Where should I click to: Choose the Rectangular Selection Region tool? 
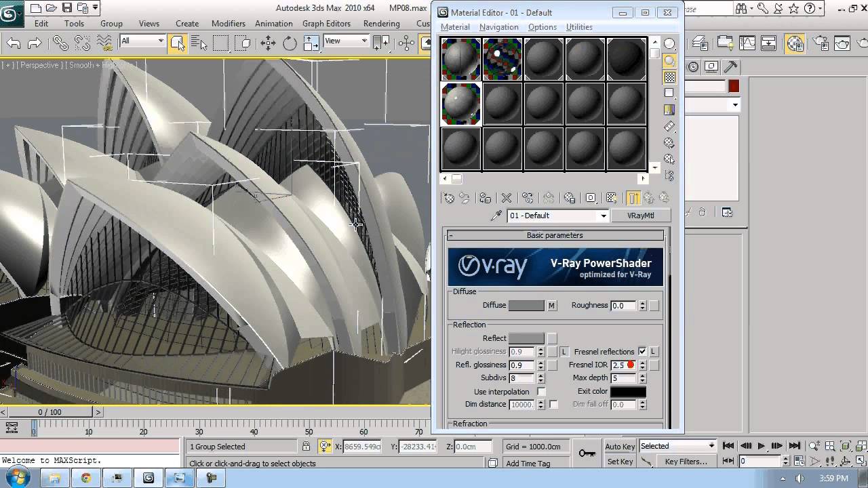pos(221,43)
